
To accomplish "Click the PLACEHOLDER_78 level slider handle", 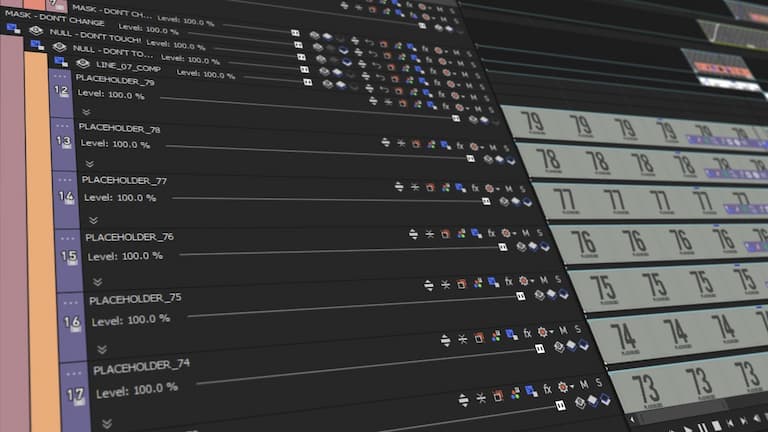I will point(471,159).
